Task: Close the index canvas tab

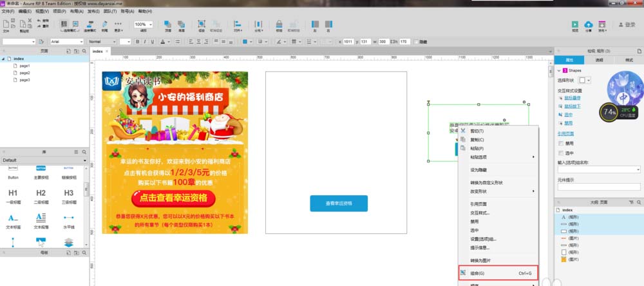Action: 107,52
